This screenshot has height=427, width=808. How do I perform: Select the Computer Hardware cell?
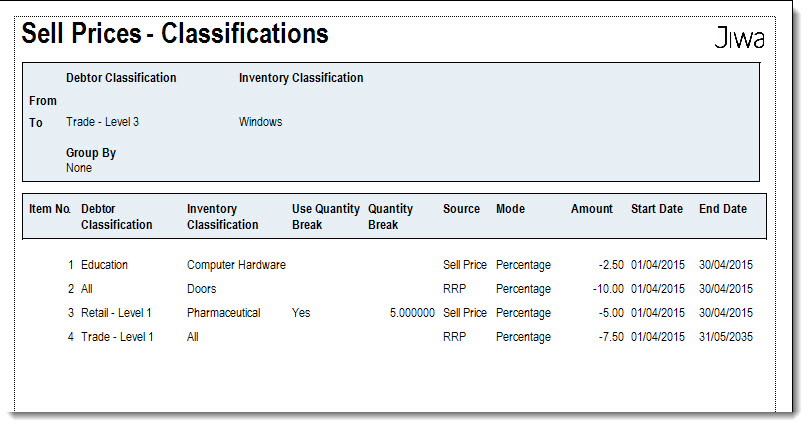(x=236, y=265)
